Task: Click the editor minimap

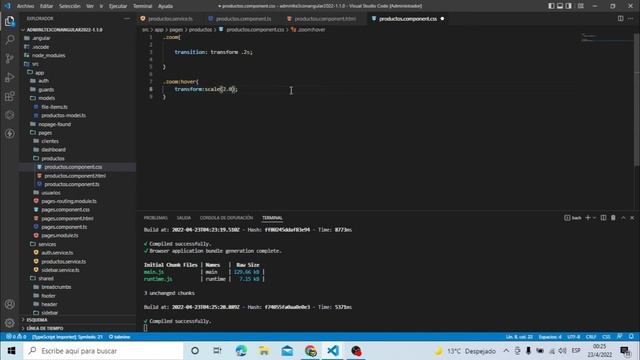Action: [x=607, y=38]
